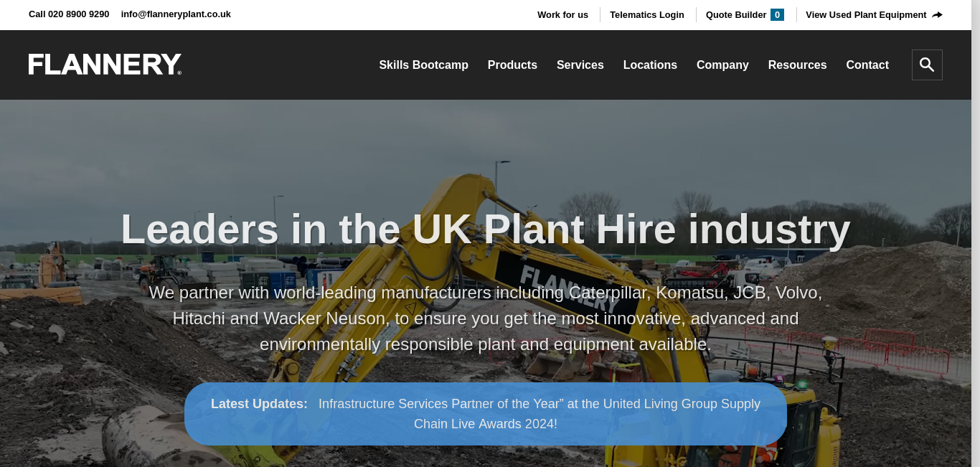Call the phone number 020 8900 9290

tap(69, 14)
